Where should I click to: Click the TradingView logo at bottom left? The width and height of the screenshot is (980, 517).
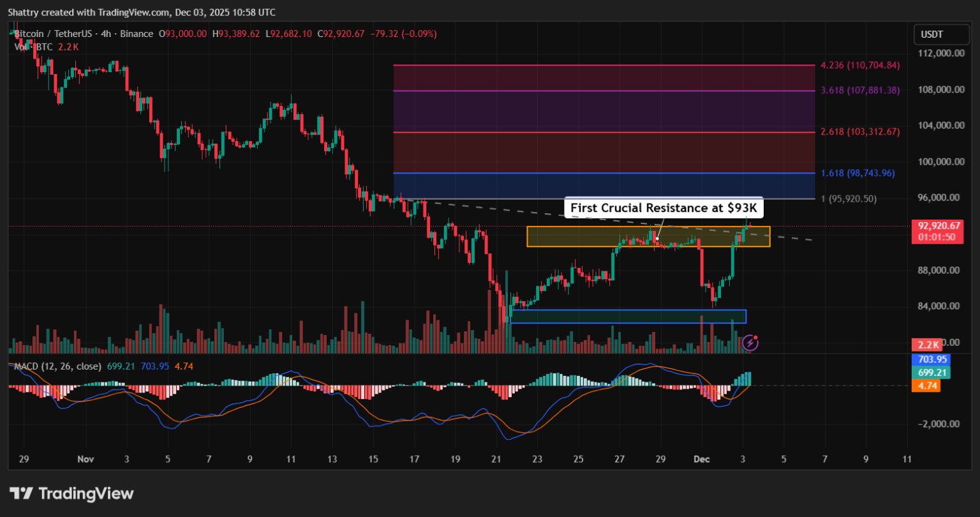pos(70,493)
